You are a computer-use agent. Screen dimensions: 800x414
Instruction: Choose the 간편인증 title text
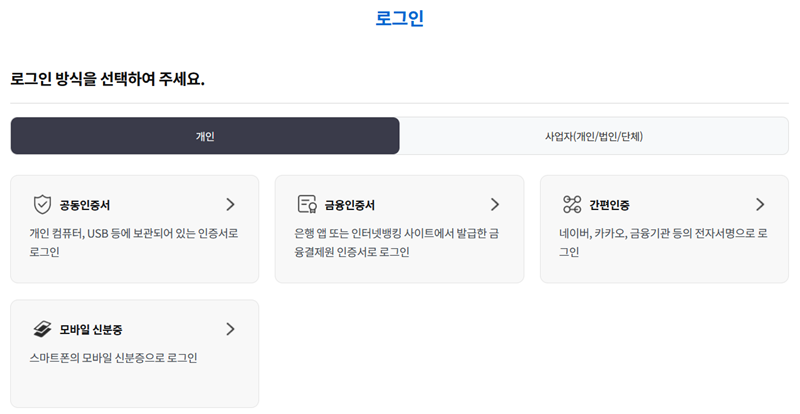point(609,205)
